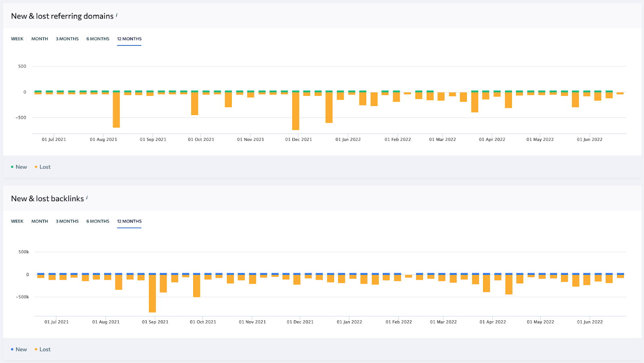Click info icon beside backlinks title
Image resolution: width=644 pixels, height=363 pixels.
click(87, 198)
